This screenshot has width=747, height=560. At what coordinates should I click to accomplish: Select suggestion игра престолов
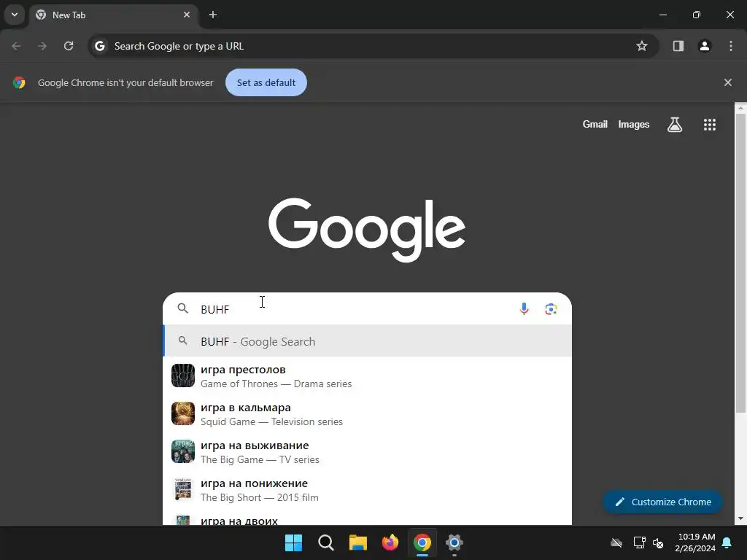click(x=368, y=376)
